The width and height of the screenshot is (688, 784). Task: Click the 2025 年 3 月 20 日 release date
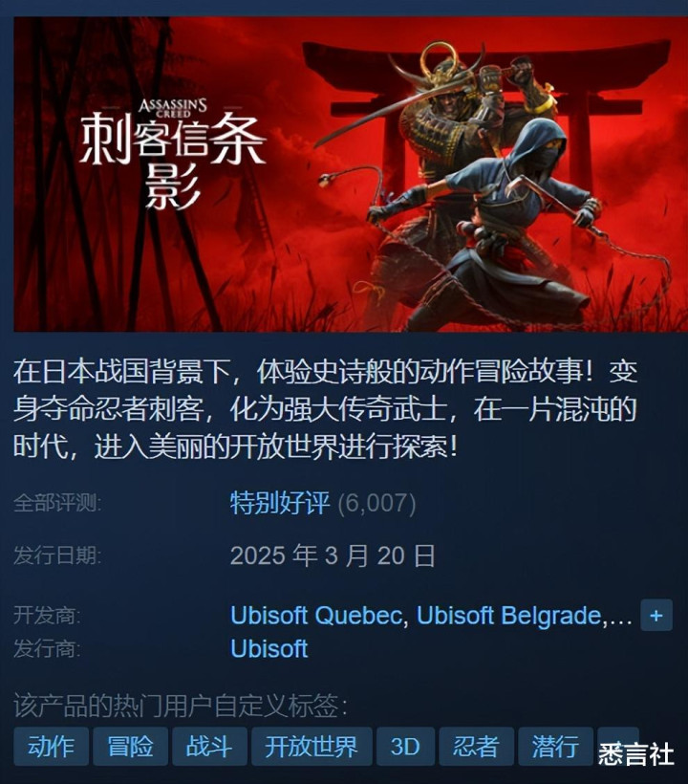333,555
